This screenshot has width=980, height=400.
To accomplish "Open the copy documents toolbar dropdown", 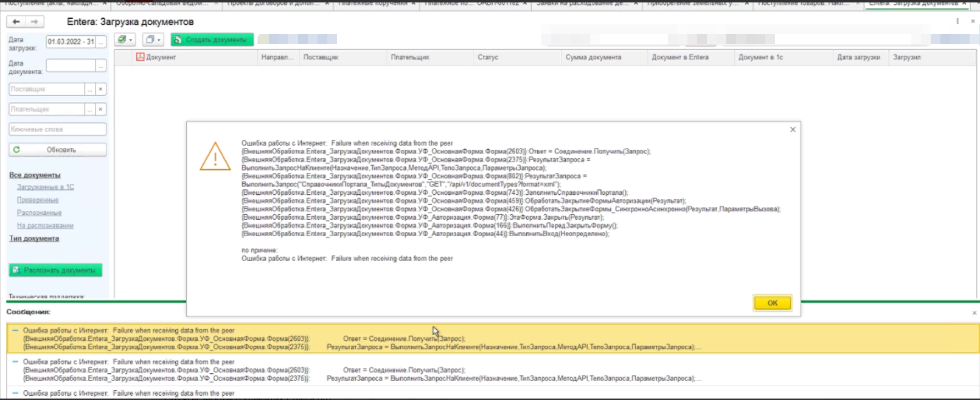I will [x=152, y=40].
